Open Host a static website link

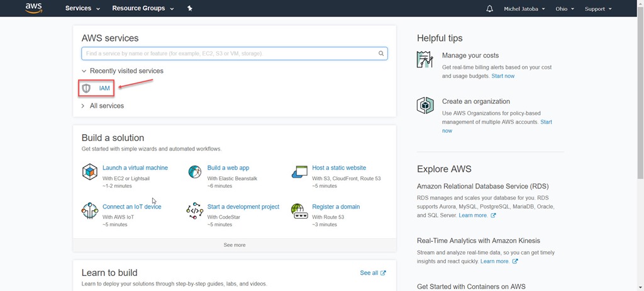pyautogui.click(x=339, y=168)
